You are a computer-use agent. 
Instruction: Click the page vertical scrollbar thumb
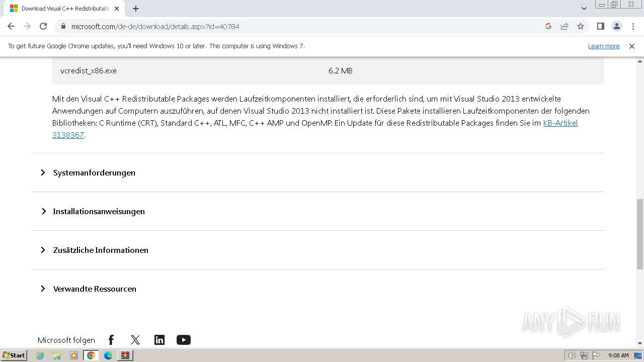[x=639, y=234]
